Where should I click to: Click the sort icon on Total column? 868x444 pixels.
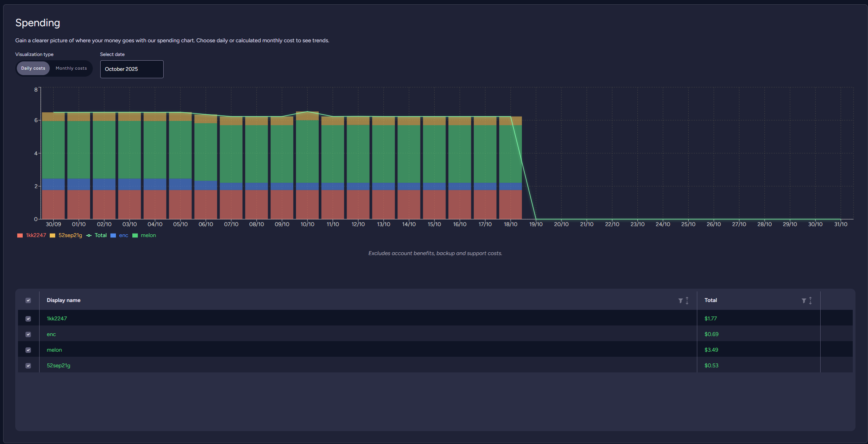pyautogui.click(x=810, y=300)
